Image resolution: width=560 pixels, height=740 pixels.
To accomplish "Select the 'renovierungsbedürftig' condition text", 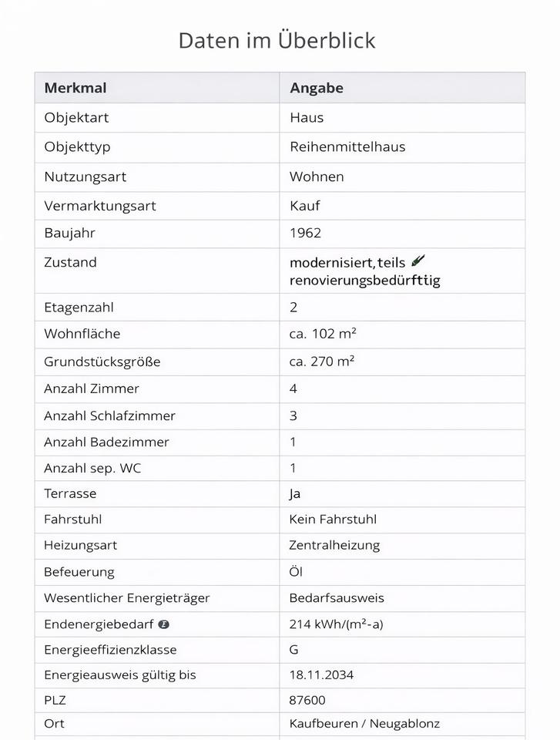I will tap(364, 280).
